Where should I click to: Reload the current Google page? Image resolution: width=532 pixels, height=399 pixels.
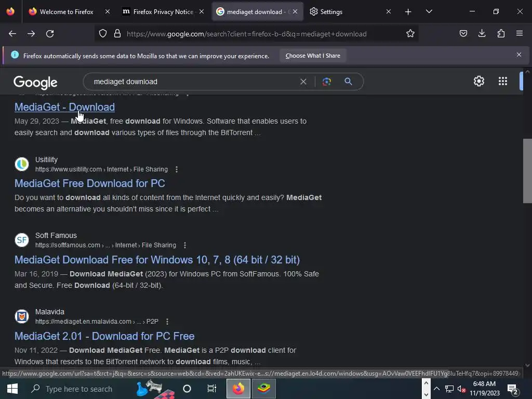(x=50, y=34)
